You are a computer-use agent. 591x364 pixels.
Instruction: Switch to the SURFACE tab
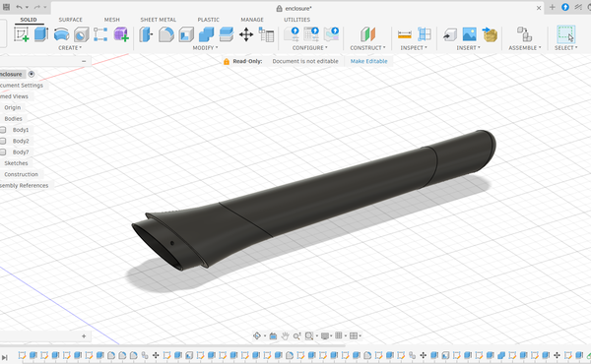pos(71,20)
